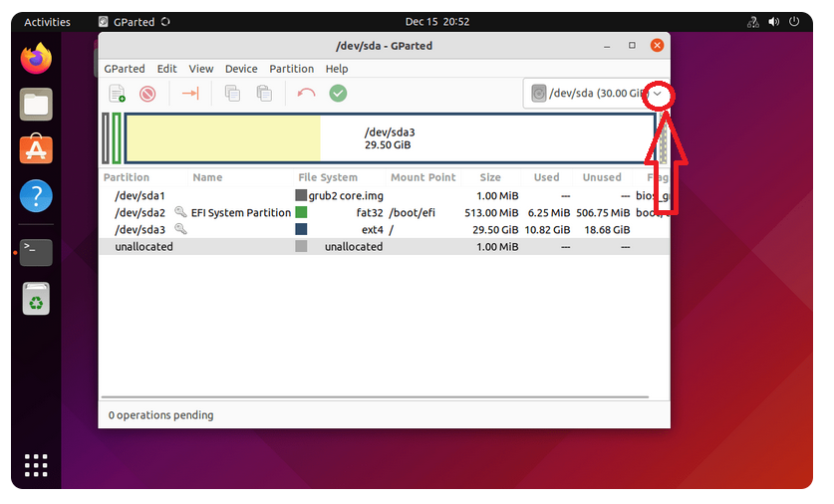The width and height of the screenshot is (834, 504).
Task: Click the Copy partition toolbar icon
Action: (x=232, y=94)
